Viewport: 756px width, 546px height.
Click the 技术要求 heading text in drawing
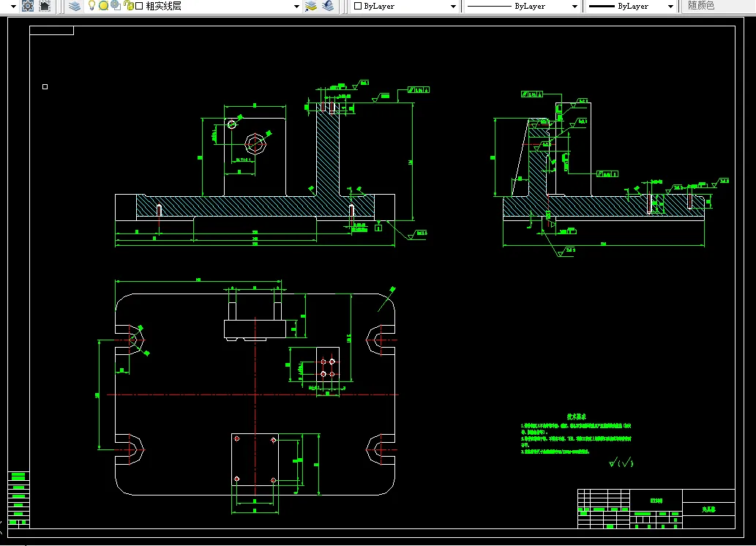pos(576,416)
